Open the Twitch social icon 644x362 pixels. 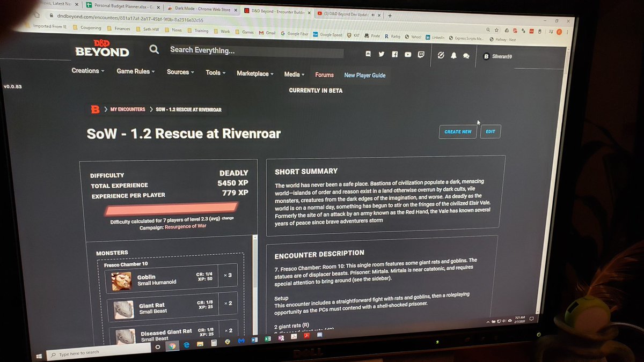421,55
